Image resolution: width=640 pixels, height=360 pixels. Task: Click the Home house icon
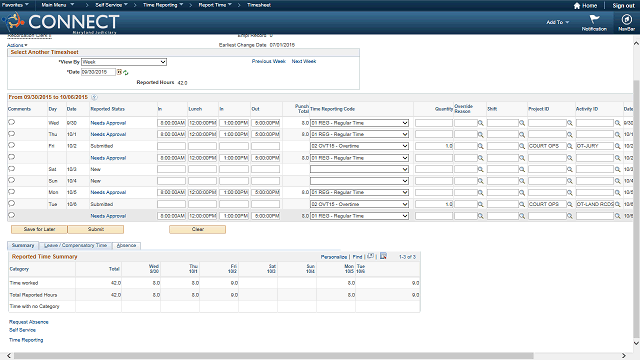tap(577, 6)
